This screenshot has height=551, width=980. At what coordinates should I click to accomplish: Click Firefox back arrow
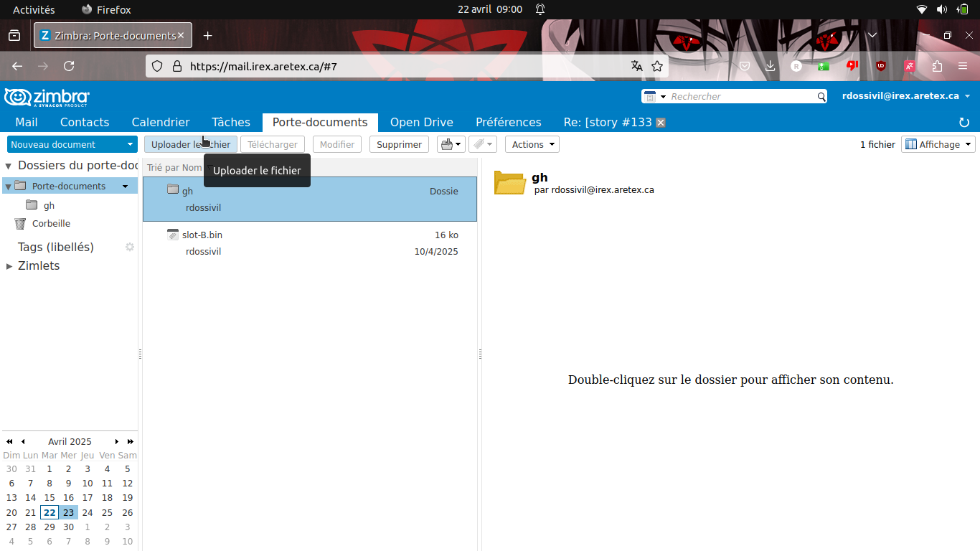pyautogui.click(x=17, y=66)
